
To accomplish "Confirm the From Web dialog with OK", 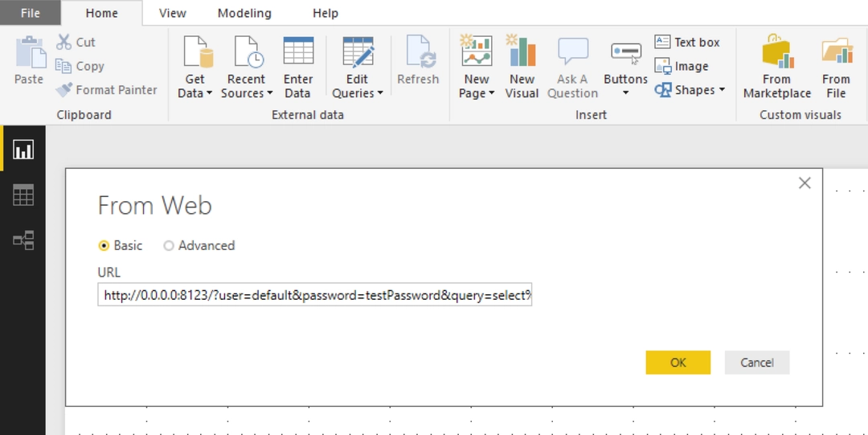I will 678,363.
